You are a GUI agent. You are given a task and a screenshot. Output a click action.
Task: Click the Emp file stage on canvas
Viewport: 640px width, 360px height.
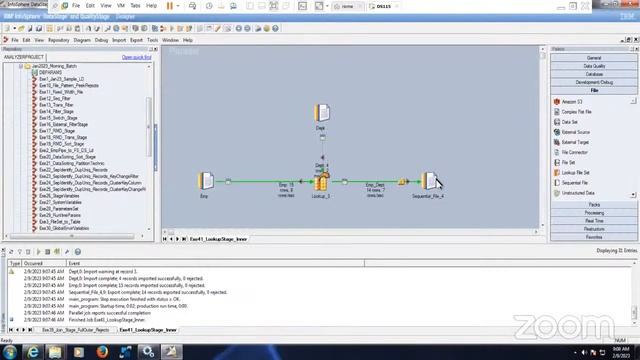tap(206, 181)
